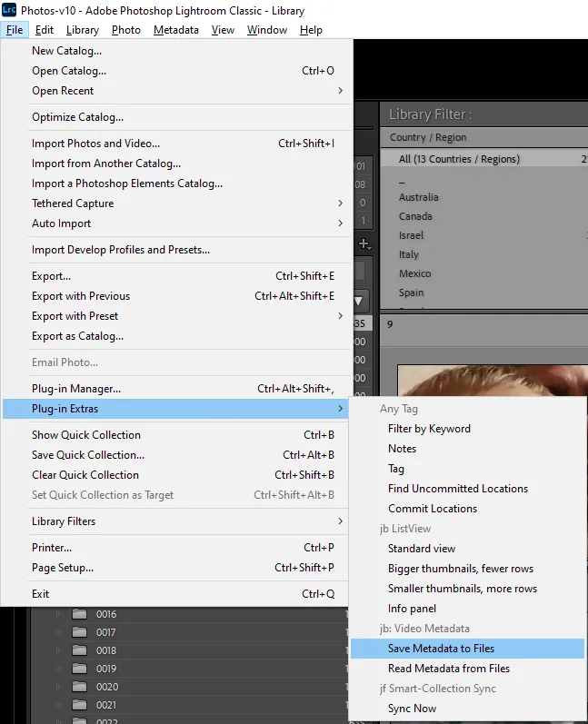
Task: Select All (13 Countries / Regions) row
Action: [459, 159]
